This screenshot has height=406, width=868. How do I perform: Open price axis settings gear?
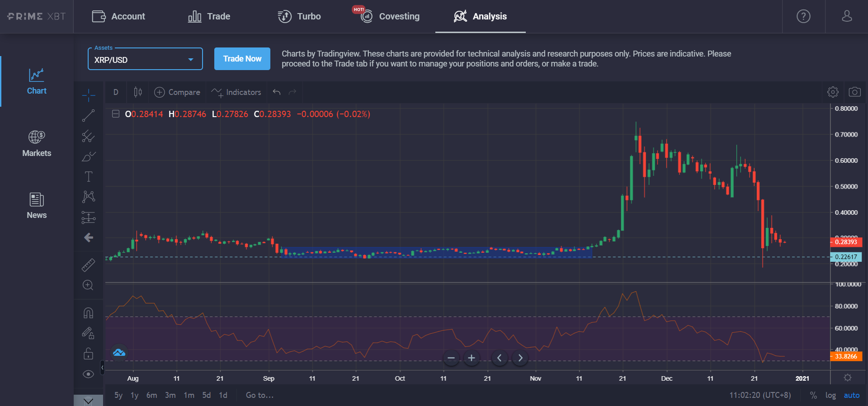point(848,378)
